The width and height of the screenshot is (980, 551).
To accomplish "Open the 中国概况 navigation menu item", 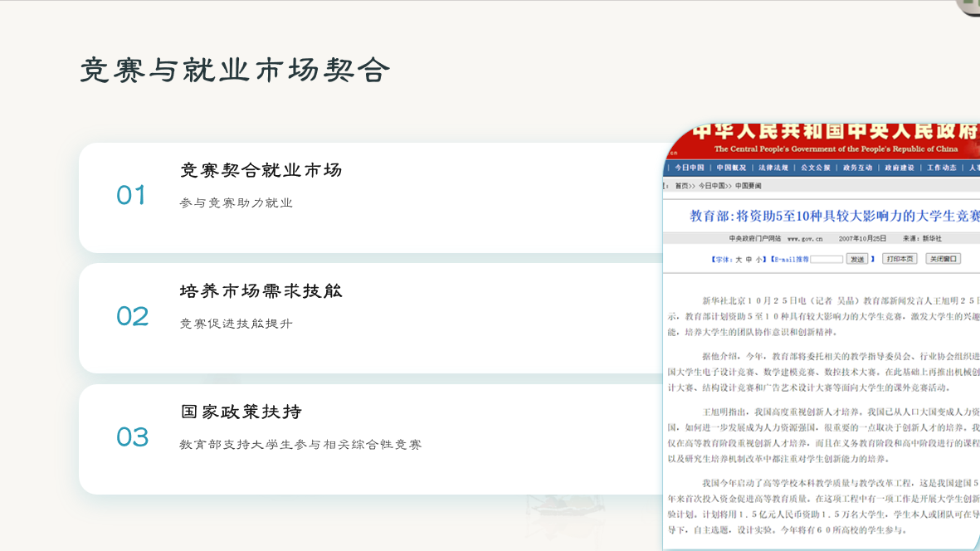I will tap(731, 168).
